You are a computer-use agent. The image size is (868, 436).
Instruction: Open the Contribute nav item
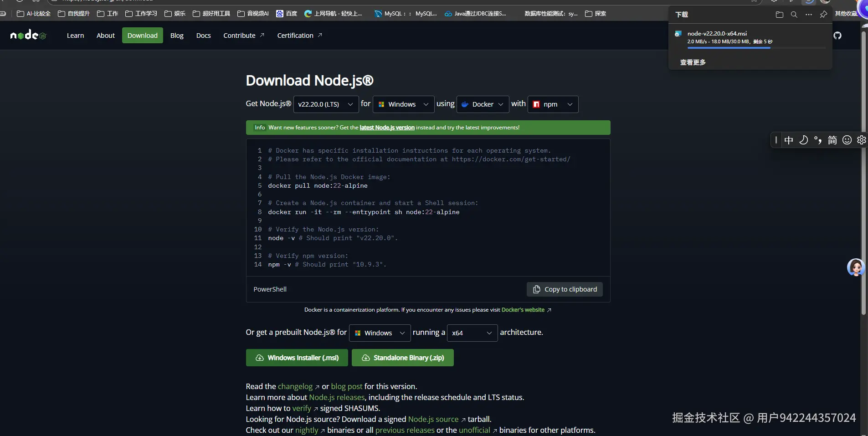(x=244, y=36)
